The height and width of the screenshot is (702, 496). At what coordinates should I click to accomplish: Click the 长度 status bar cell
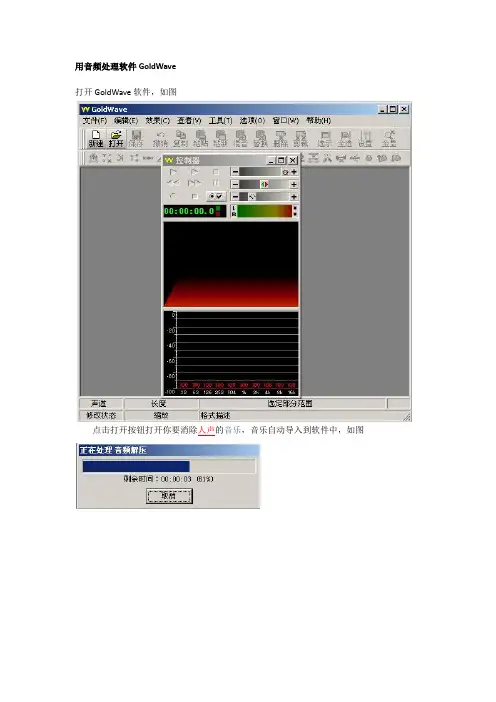(x=161, y=403)
